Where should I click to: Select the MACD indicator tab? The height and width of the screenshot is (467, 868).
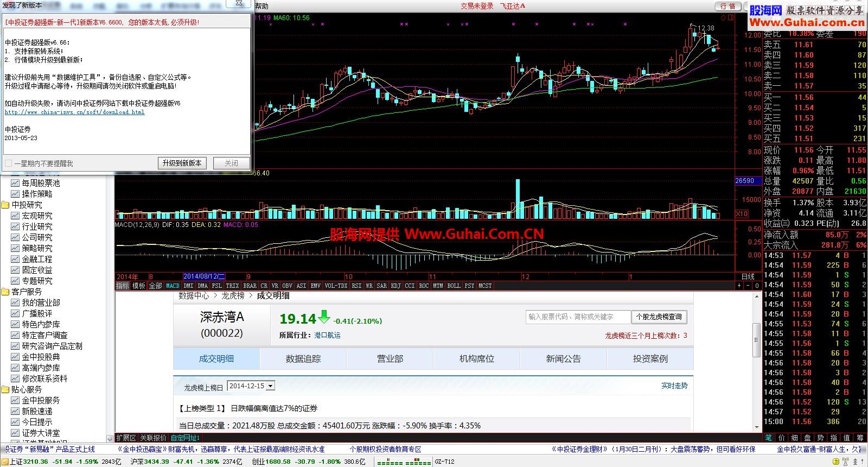pyautogui.click(x=173, y=286)
